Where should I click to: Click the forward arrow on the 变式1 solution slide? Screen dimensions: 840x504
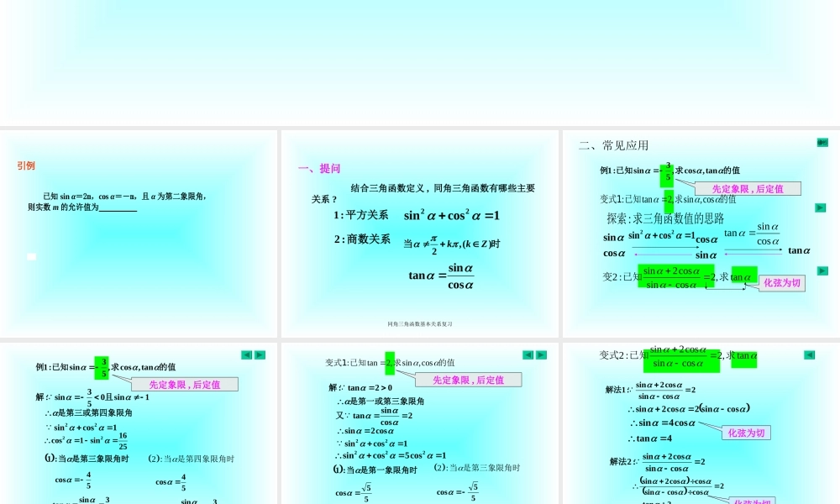pyautogui.click(x=542, y=355)
